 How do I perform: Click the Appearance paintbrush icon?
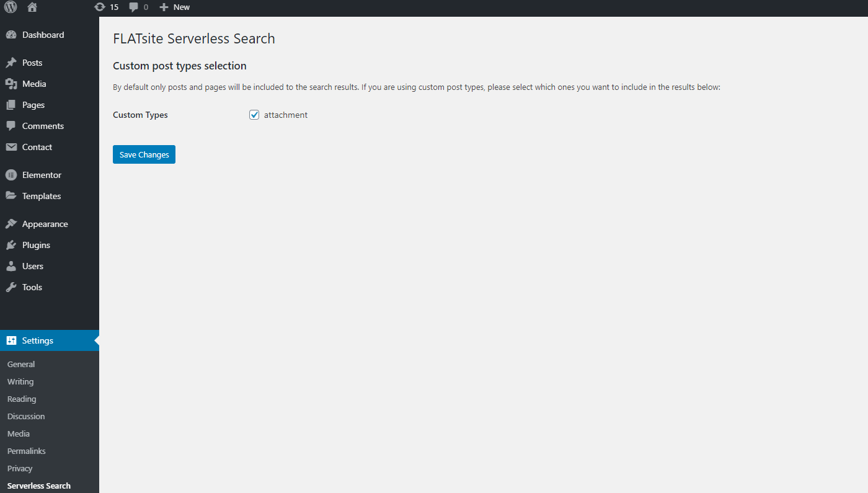11,224
